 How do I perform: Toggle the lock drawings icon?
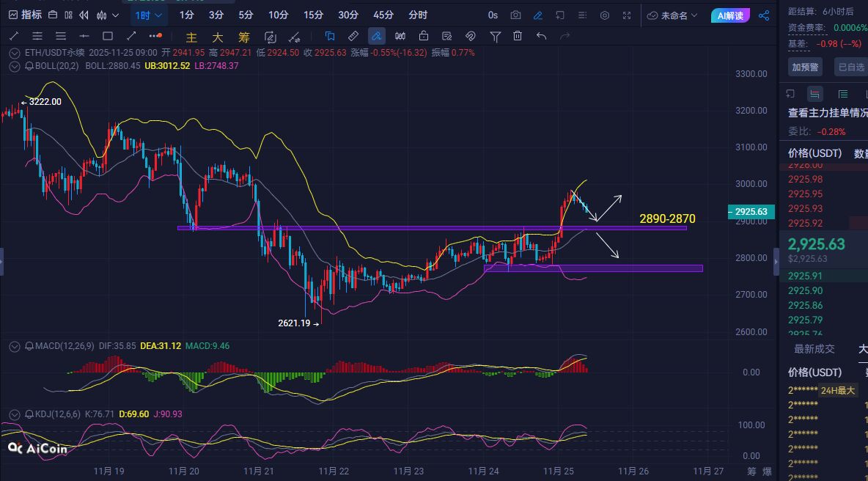[x=424, y=36]
